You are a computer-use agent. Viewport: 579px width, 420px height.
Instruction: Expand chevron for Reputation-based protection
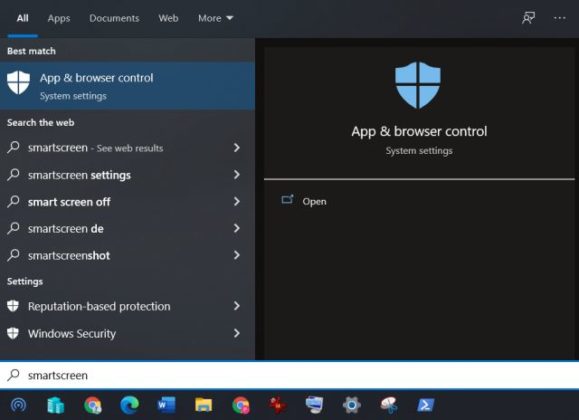[237, 306]
